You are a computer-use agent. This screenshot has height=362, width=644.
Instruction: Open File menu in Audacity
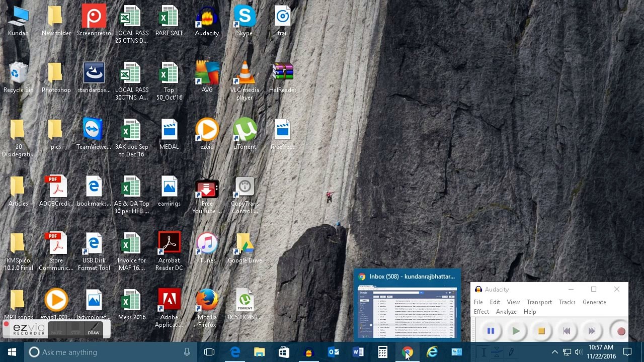tap(478, 302)
